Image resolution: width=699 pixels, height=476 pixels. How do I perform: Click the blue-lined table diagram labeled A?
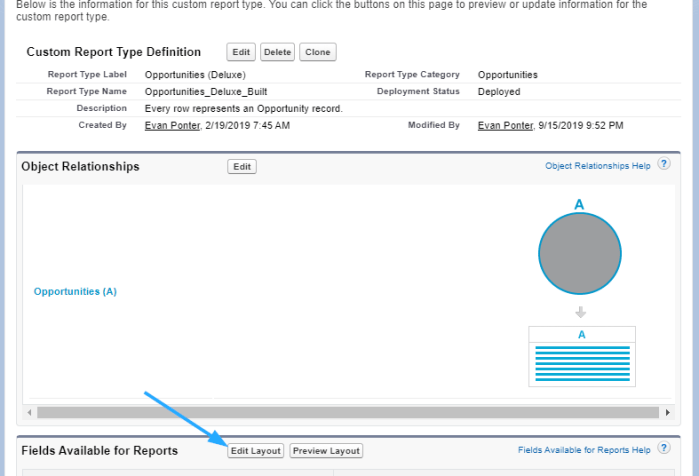(x=582, y=355)
